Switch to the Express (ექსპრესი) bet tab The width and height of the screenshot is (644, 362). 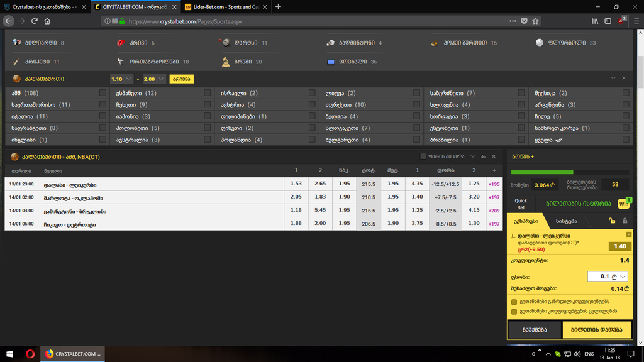coord(526,221)
